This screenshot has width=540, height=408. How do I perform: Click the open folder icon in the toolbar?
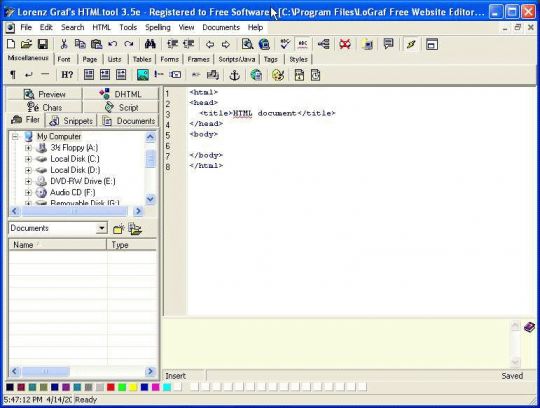pyautogui.click(x=26, y=44)
